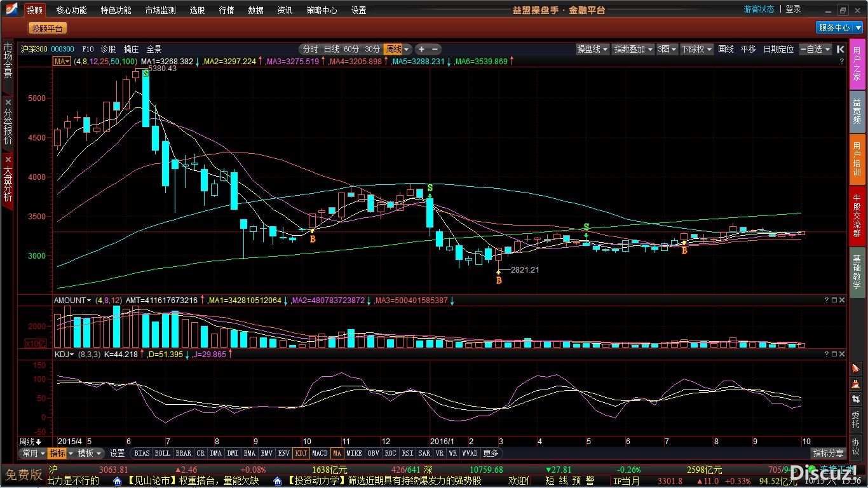Click 设置 in the indicator bar

(117, 453)
